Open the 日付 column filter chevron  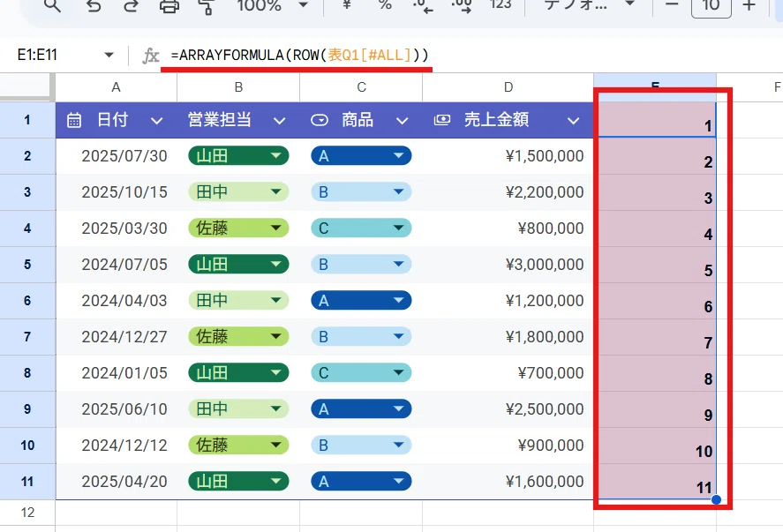pos(157,121)
